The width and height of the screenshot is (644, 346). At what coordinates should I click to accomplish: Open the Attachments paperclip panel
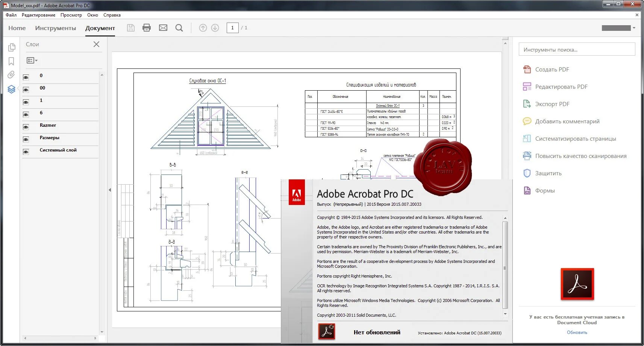[x=11, y=75]
